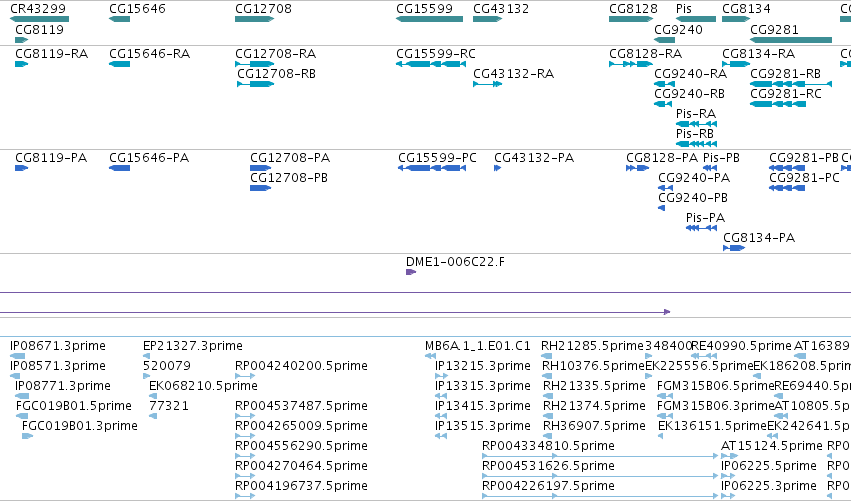This screenshot has width=851, height=501.
Task: Click the IP13515.3prime EST feature
Action: coord(441,437)
